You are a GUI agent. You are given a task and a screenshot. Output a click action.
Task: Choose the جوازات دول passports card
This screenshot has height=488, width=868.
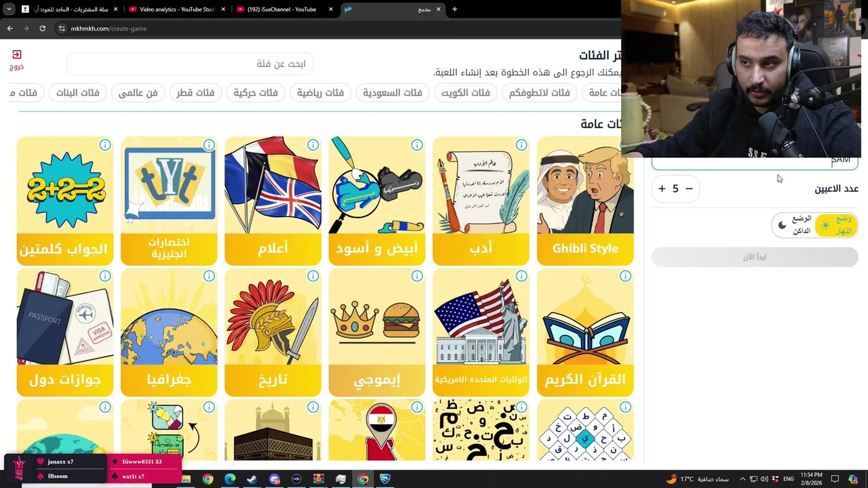(x=65, y=332)
